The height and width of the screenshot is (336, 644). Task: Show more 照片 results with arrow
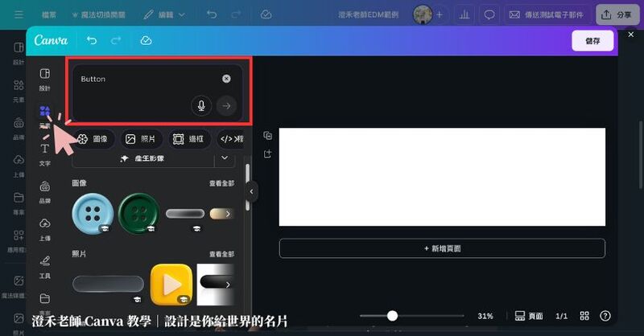click(228, 285)
